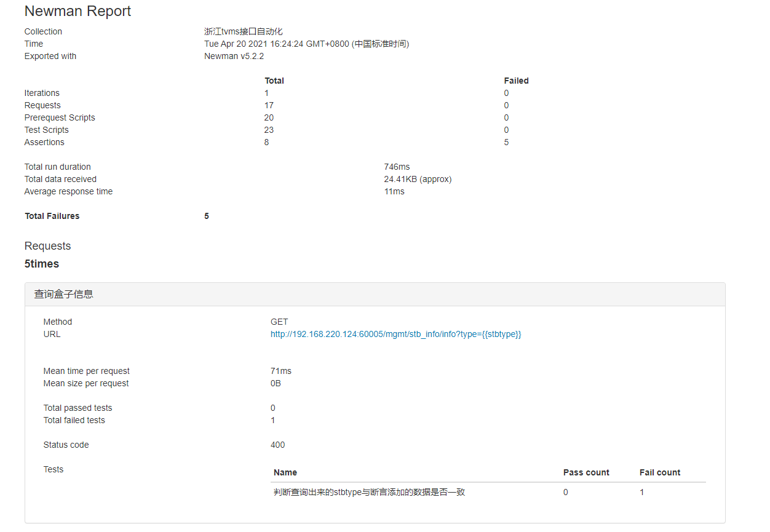Click the Requests section heading
The height and width of the screenshot is (532, 770).
click(x=48, y=246)
